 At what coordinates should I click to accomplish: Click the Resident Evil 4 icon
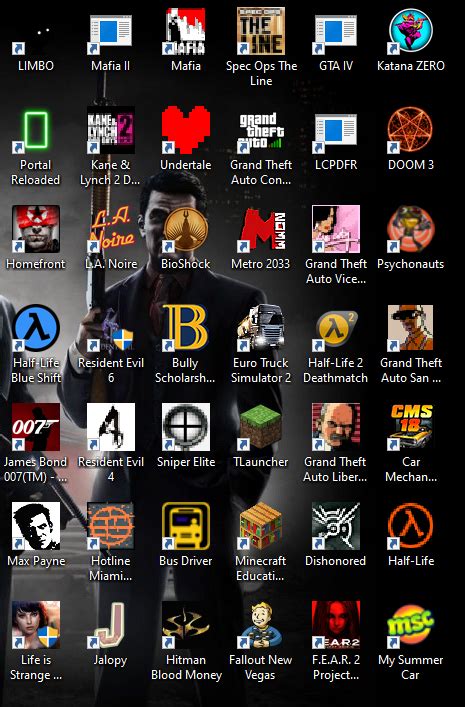110,427
